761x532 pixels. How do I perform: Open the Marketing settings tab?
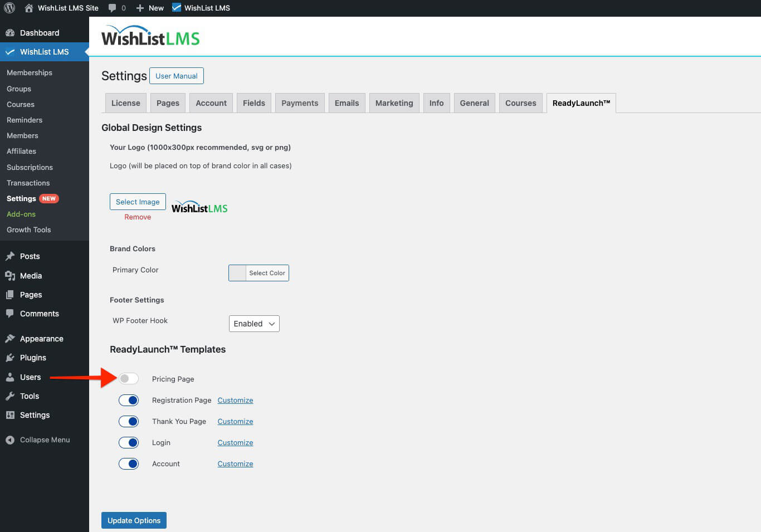(394, 103)
